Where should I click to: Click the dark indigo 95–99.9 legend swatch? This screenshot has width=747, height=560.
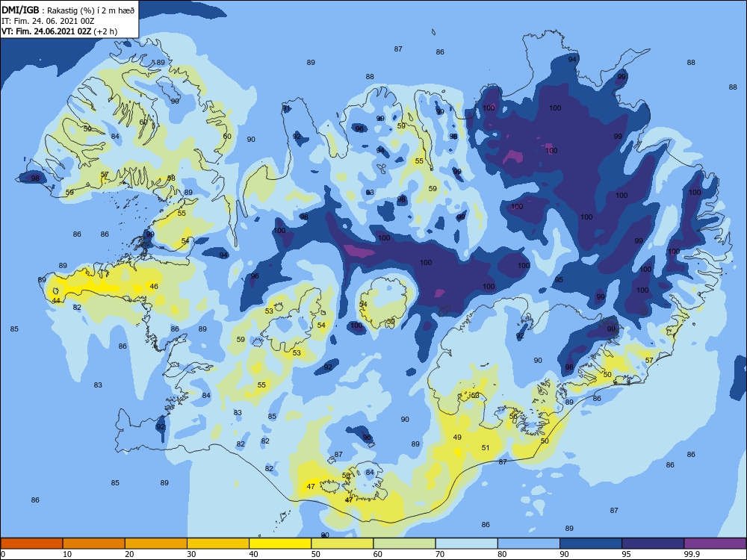pos(653,544)
